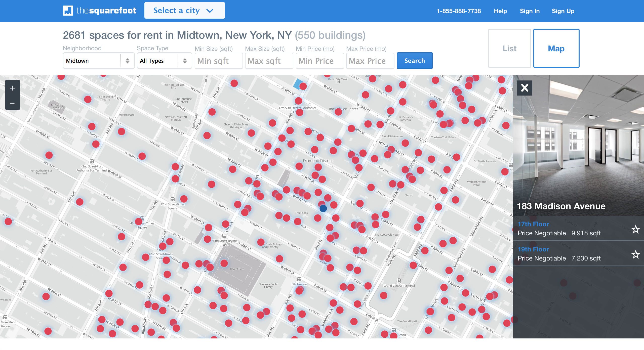Click the 5th Avenue subway station icon

coord(299,279)
